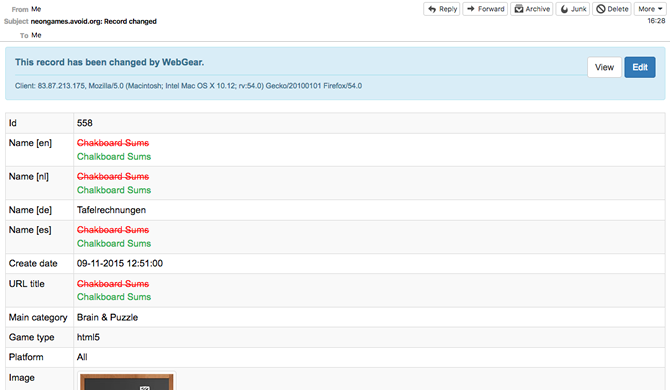Click the recipient name next to To

click(36, 35)
